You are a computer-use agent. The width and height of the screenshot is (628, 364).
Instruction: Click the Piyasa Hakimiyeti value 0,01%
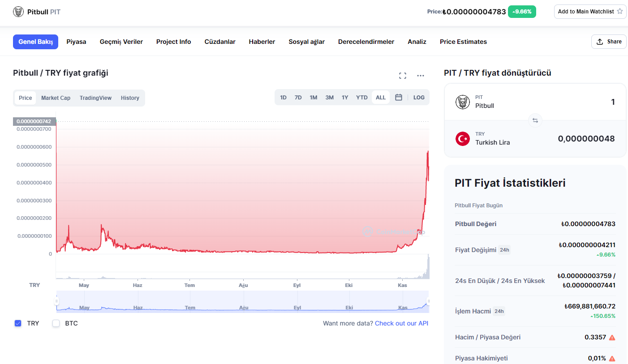coord(597,358)
